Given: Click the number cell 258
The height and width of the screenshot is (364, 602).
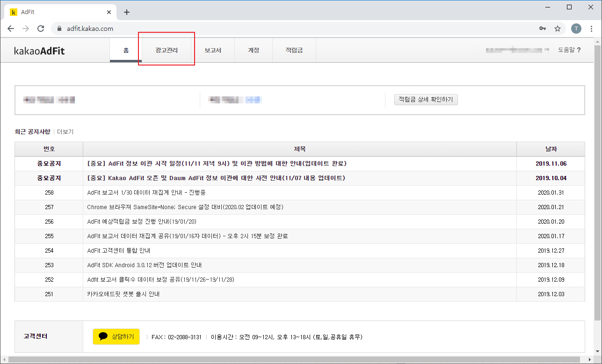Looking at the screenshot, I should tap(49, 193).
